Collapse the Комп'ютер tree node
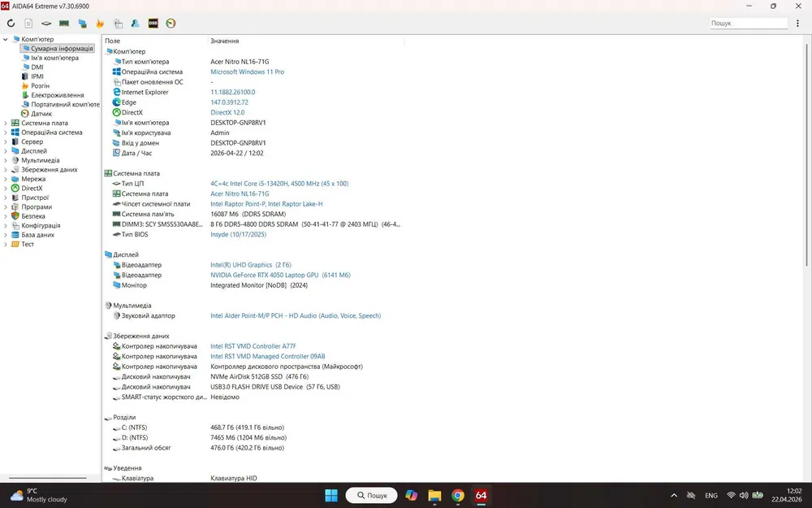This screenshot has width=812, height=508. tap(6, 39)
